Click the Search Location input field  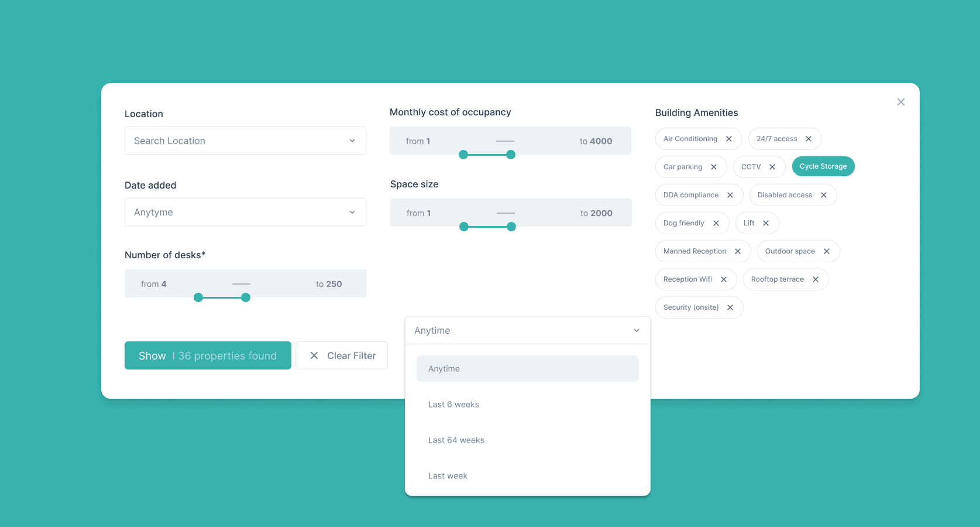(245, 141)
